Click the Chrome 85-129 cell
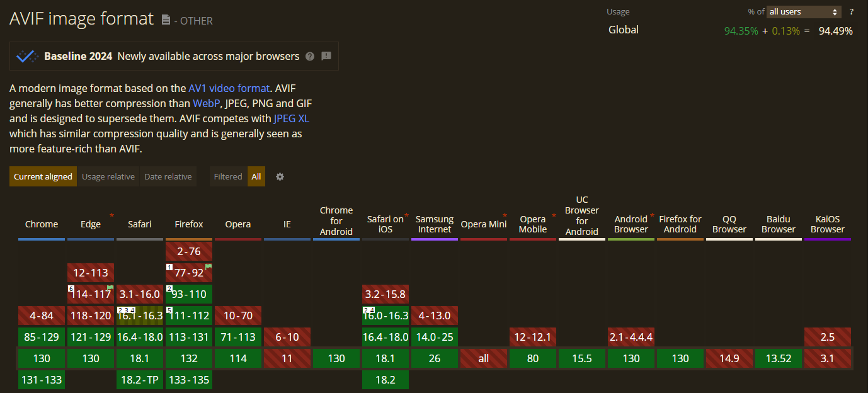Screen dimensions: 868x393 click(x=42, y=337)
